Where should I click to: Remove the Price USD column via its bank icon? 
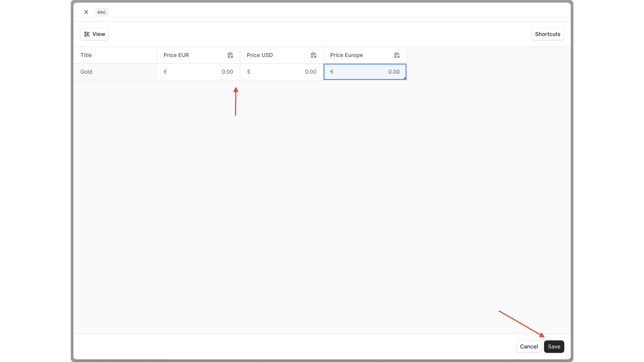coord(314,55)
